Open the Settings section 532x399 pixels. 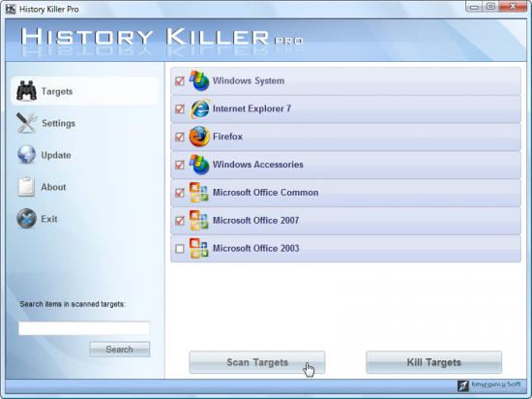(x=58, y=123)
